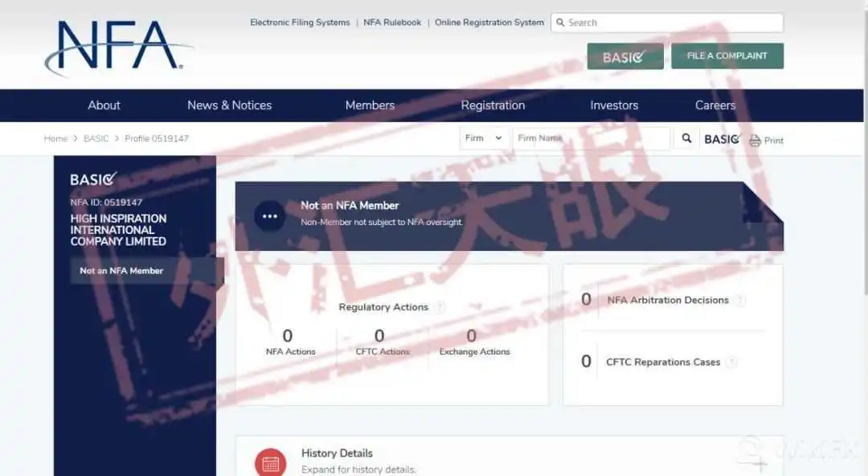Go to the BASIC breadcrumb
Screen dimensions: 868x476
pos(96,138)
